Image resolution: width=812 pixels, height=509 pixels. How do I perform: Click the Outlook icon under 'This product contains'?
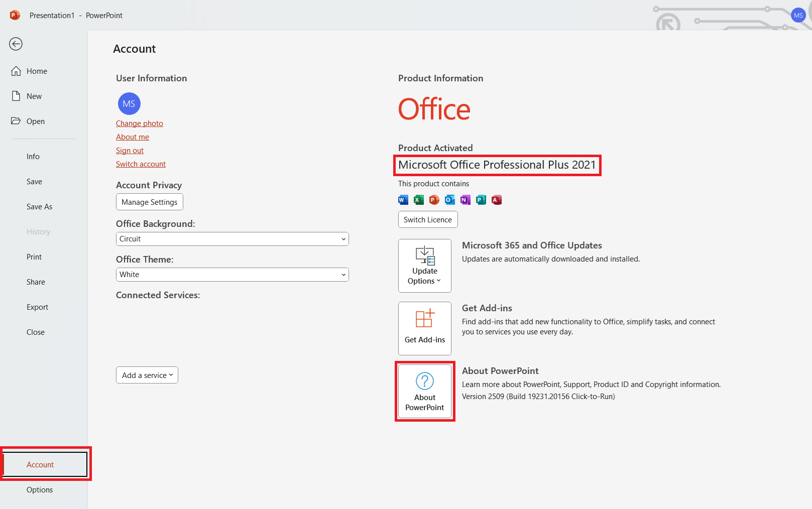pyautogui.click(x=449, y=199)
